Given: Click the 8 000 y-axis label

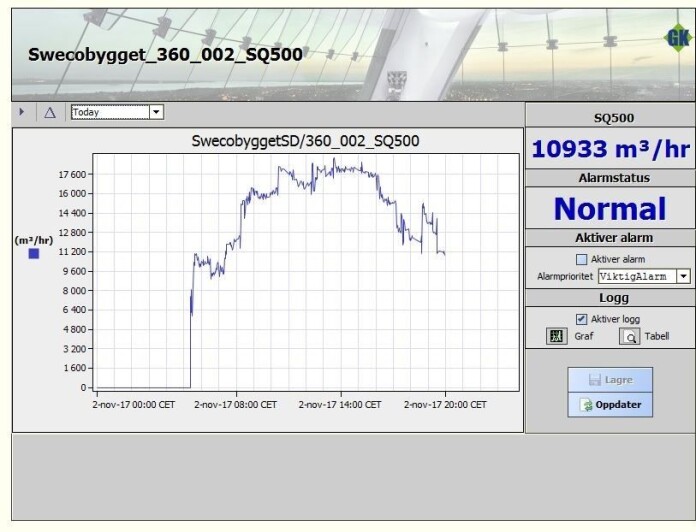Looking at the screenshot, I should click(x=75, y=291).
